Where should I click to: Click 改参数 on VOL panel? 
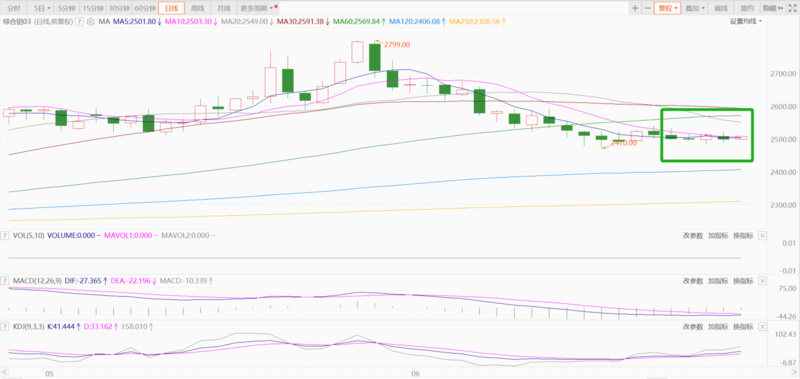point(693,236)
